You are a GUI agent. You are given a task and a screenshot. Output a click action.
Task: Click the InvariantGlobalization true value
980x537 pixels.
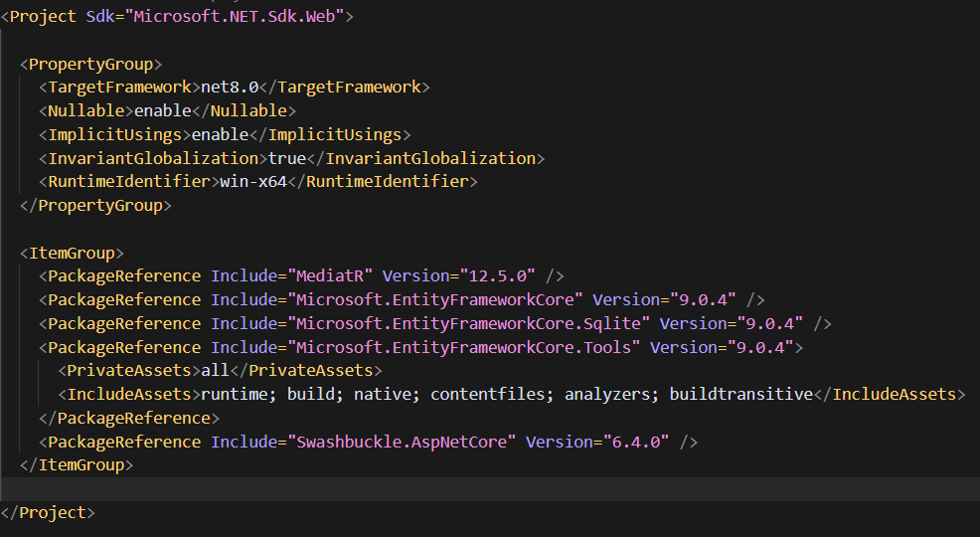[287, 158]
